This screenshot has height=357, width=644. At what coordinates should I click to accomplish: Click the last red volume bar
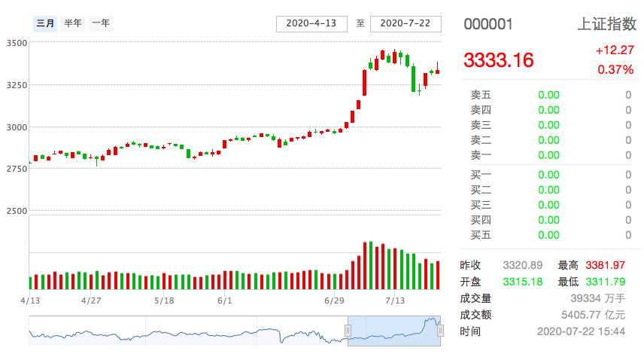point(438,275)
